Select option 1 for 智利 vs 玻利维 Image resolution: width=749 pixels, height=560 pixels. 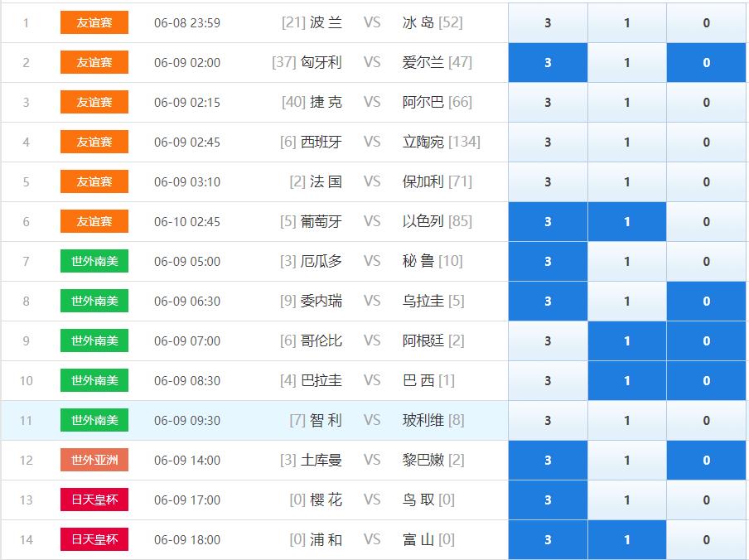click(x=626, y=421)
